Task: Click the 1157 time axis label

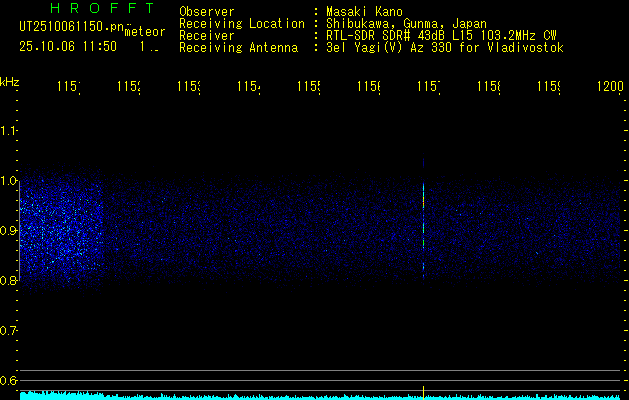Action: point(428,86)
